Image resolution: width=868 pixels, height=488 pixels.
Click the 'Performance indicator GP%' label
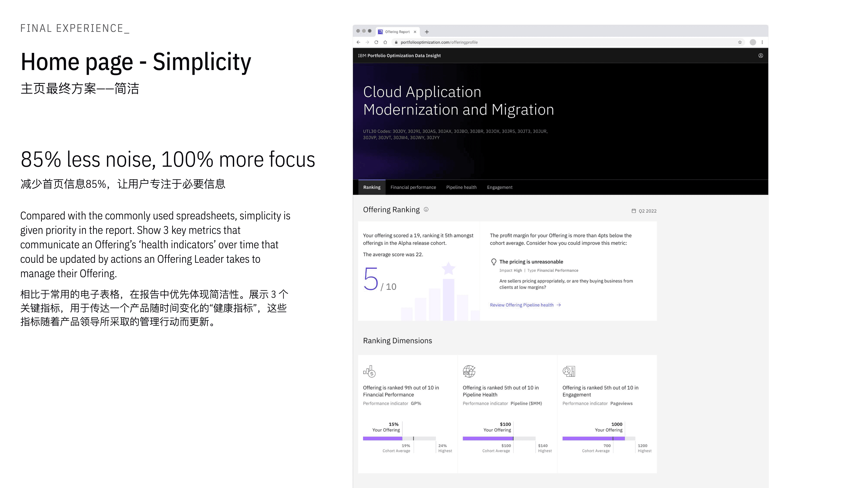point(392,403)
